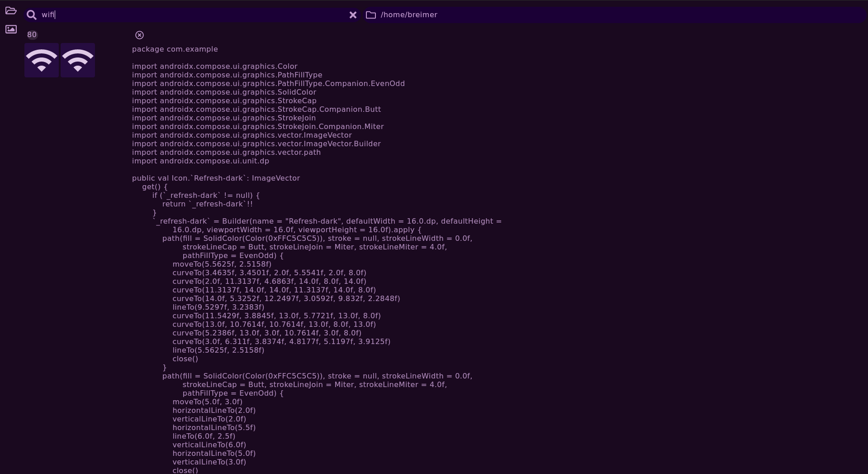The height and width of the screenshot is (474, 868).
Task: Open the folder browser sidebar icon
Action: pyautogui.click(x=11, y=10)
